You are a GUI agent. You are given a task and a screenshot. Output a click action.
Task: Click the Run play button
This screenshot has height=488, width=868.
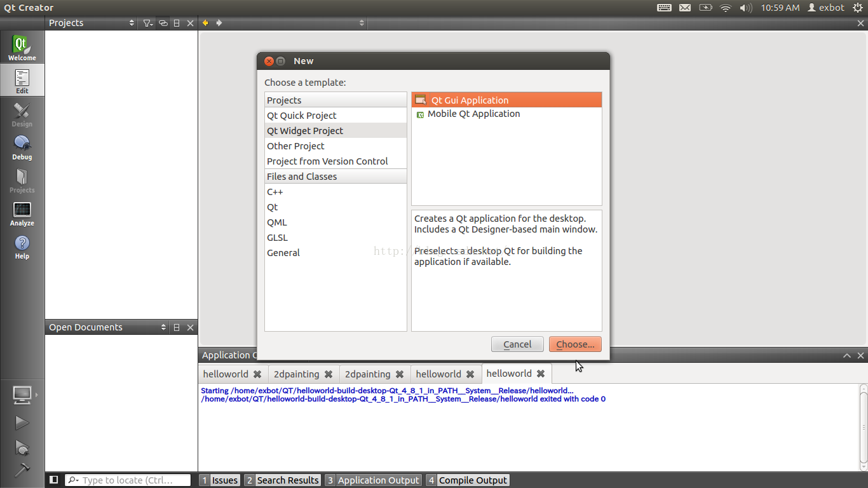click(x=22, y=423)
